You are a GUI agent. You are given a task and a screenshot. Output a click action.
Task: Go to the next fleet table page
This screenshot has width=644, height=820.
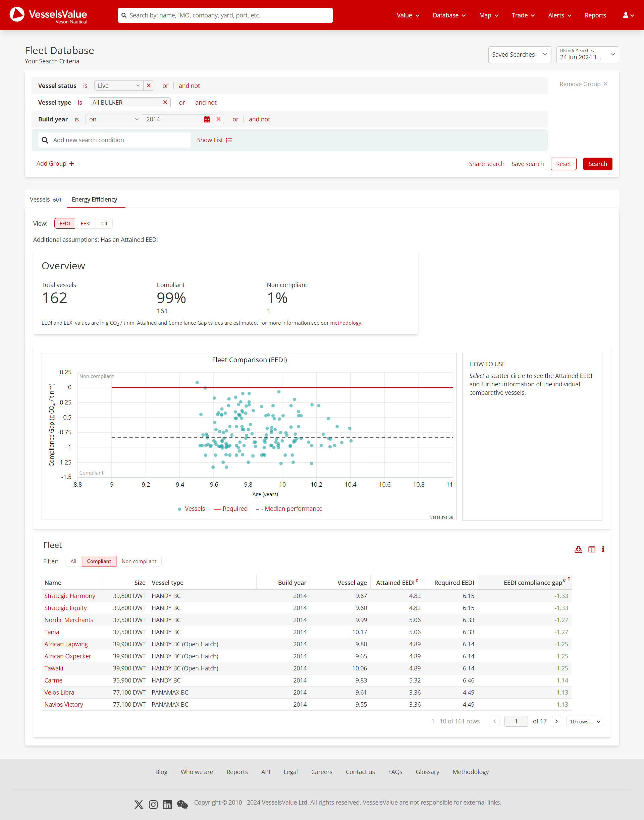(x=556, y=721)
